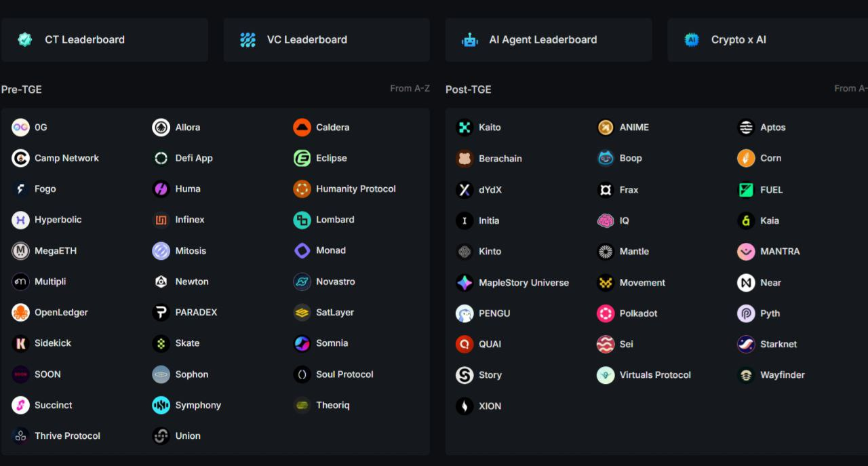Viewport: 868px width, 466px height.
Task: Open the Novastro project
Action: (x=324, y=281)
